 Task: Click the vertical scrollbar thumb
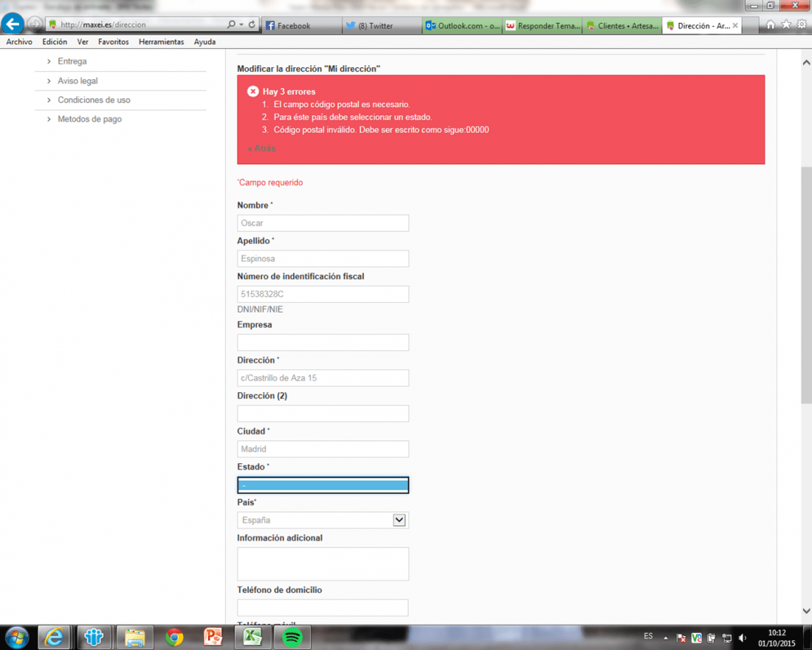tap(806, 285)
